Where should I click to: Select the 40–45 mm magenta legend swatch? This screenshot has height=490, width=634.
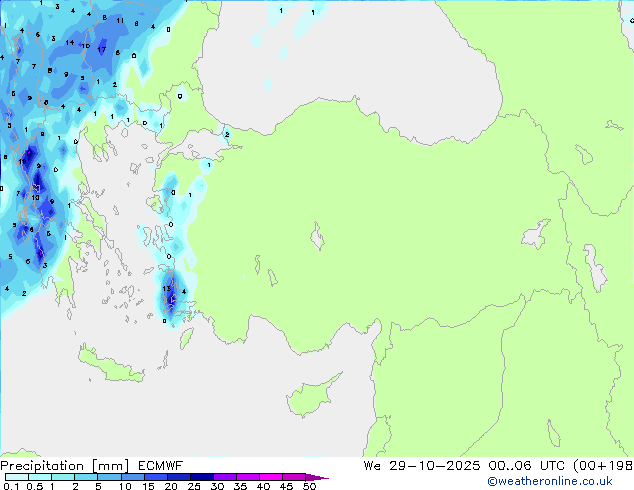(271, 477)
